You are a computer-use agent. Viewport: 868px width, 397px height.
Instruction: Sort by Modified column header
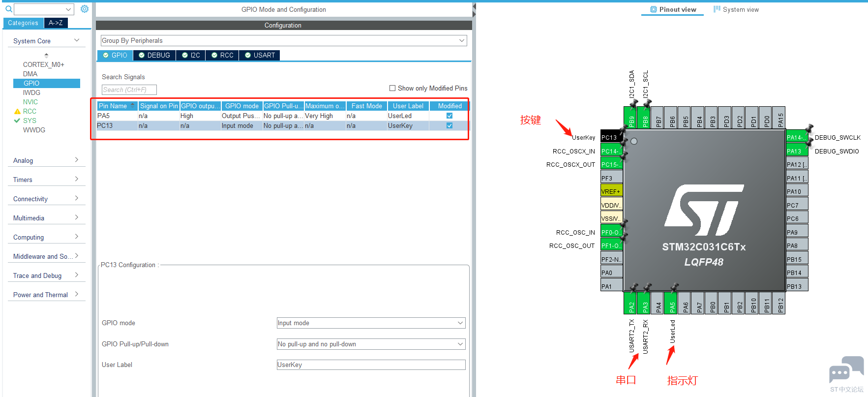tap(449, 106)
